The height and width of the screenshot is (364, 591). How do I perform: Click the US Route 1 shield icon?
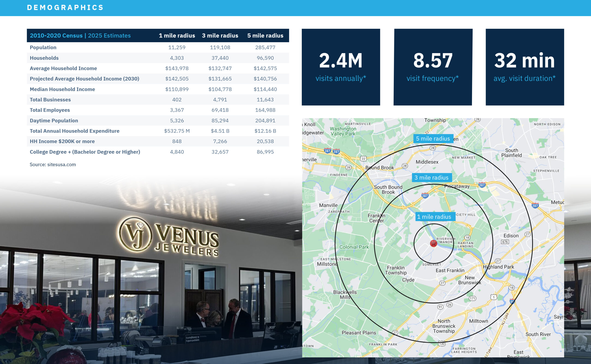coord(494,297)
